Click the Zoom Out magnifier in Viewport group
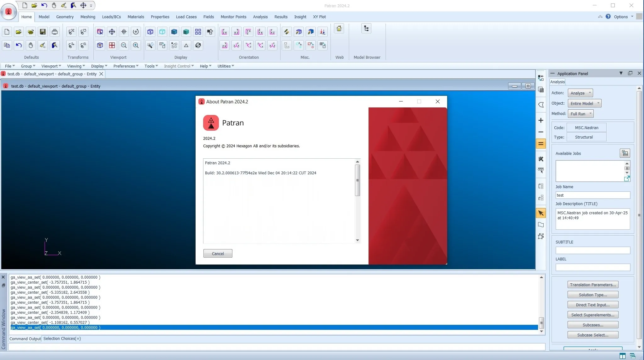 pyautogui.click(x=124, y=45)
